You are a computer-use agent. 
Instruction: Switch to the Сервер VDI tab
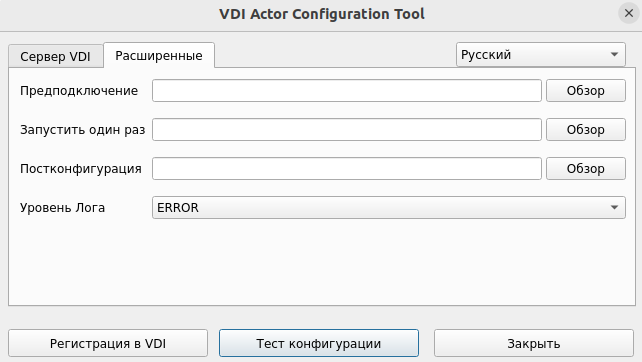(x=55, y=56)
